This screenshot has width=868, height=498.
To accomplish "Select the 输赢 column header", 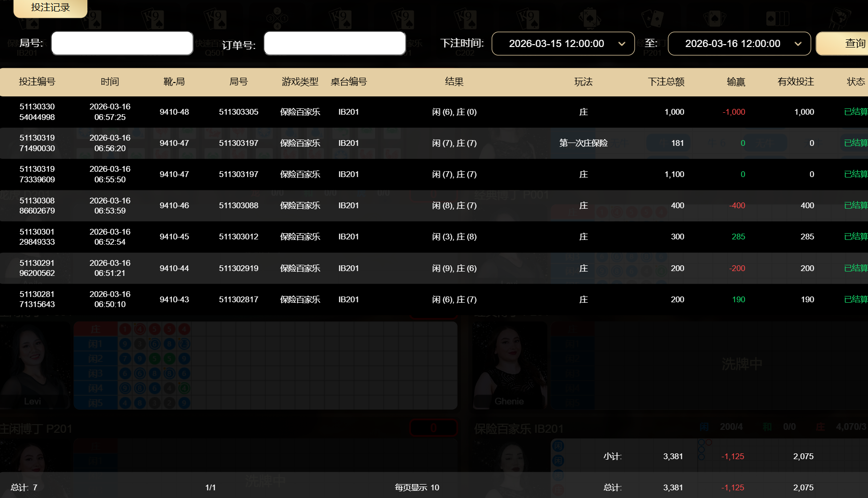I will tap(735, 82).
